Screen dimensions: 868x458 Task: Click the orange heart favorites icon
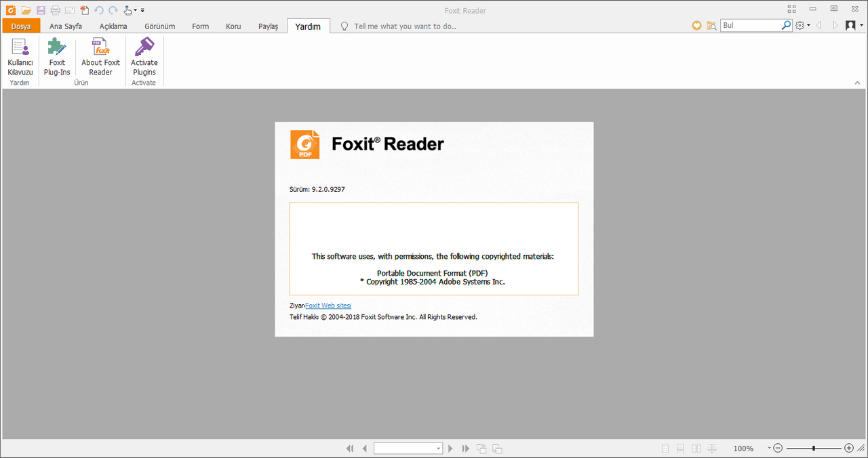click(x=696, y=25)
